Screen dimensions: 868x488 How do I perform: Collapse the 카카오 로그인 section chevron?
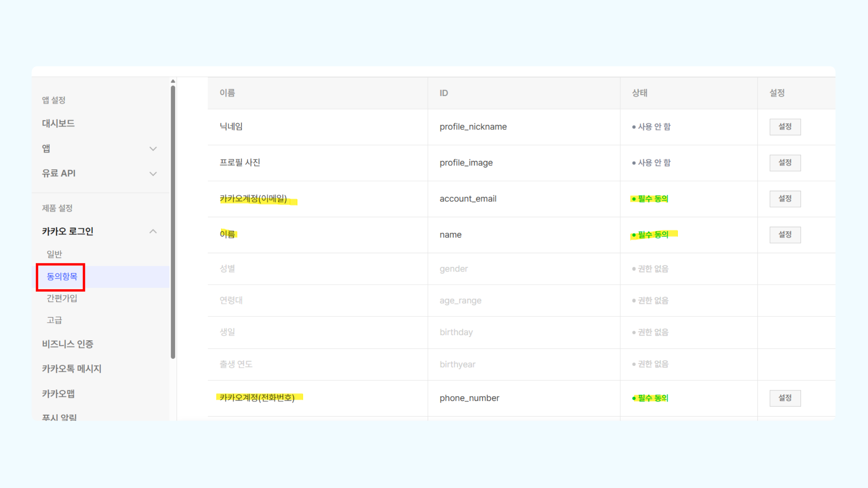[x=153, y=231]
